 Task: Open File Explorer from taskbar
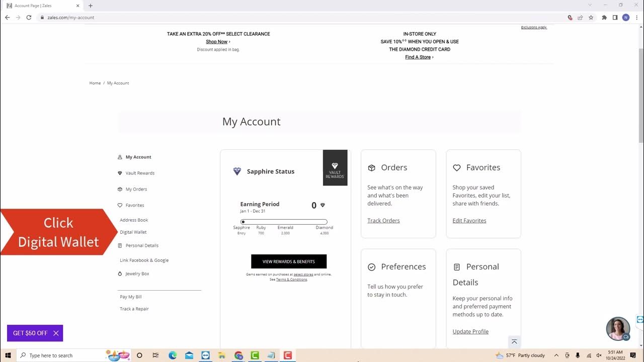(222, 355)
